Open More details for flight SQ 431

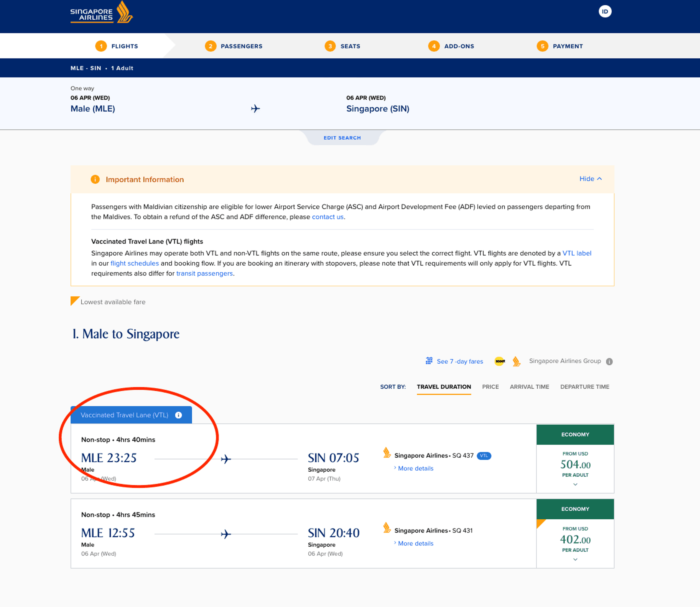point(415,543)
